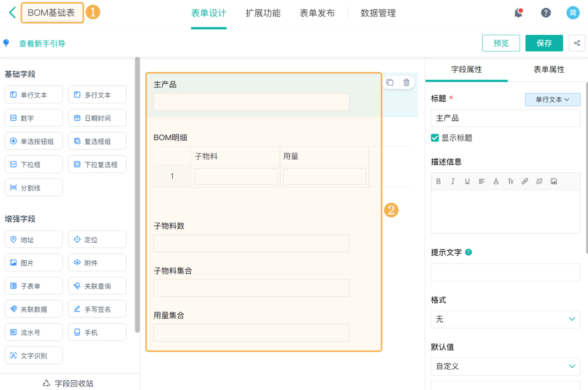The image size is (588, 390).
Task: Switch to 数据管理 tab
Action: [x=378, y=13]
